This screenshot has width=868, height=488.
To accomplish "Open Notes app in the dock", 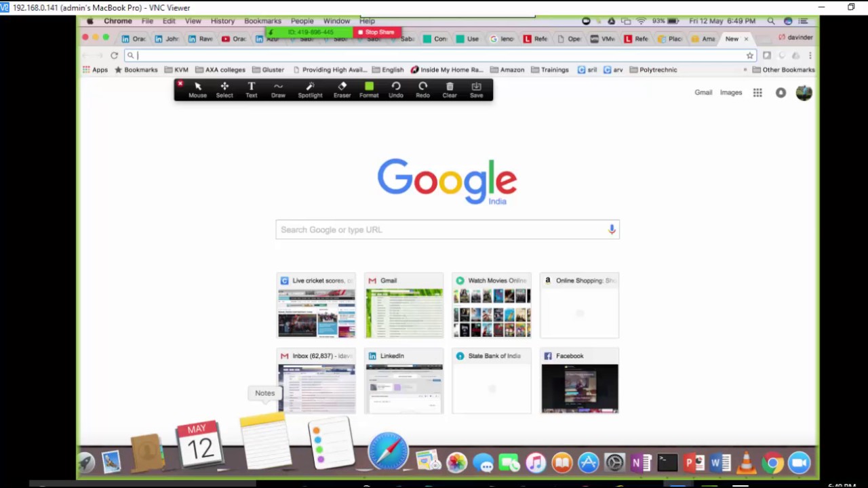I will tap(265, 441).
